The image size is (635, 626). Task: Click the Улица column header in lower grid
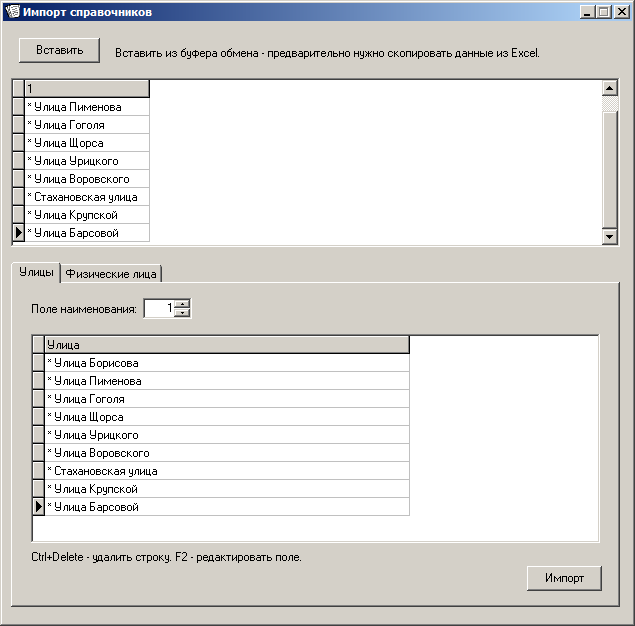point(226,345)
